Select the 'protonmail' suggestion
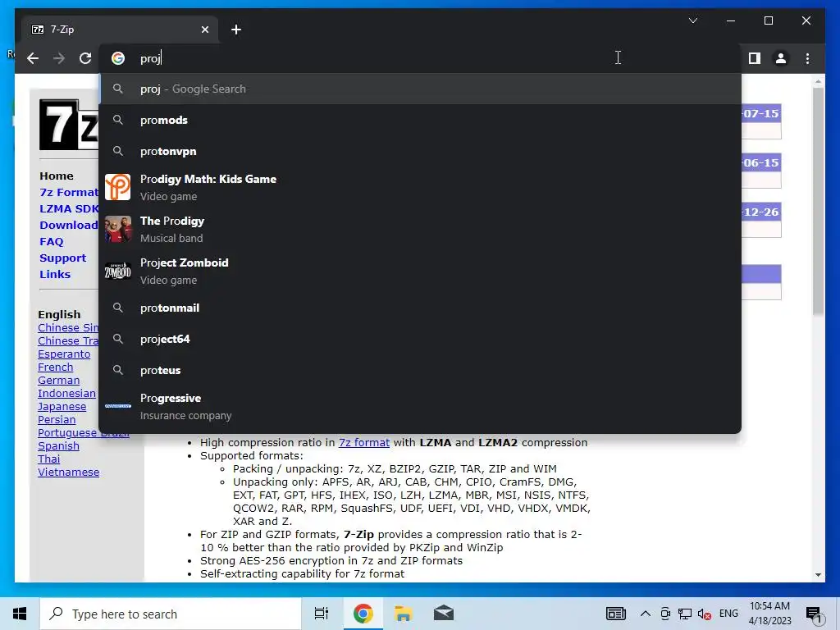 (421, 308)
